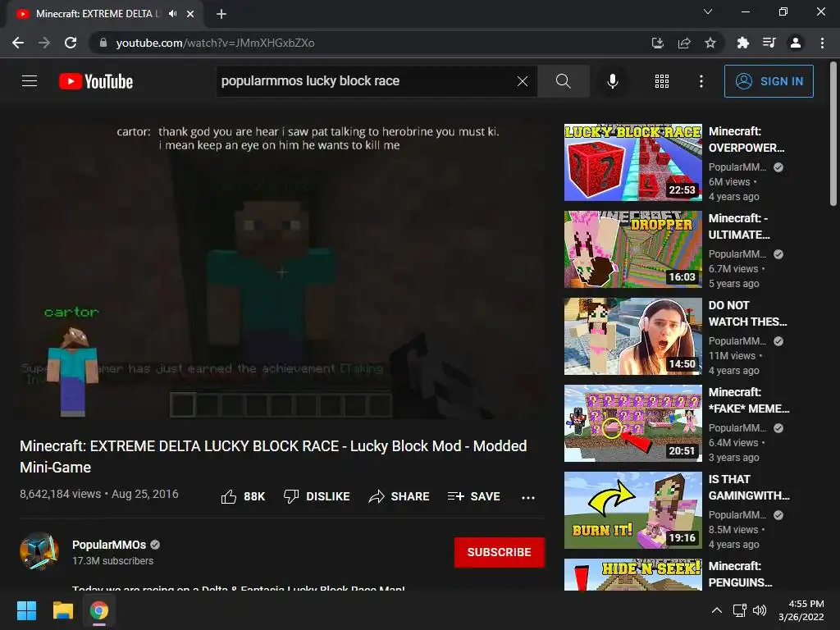Open a new browser tab
This screenshot has height=630, width=840.
click(221, 14)
